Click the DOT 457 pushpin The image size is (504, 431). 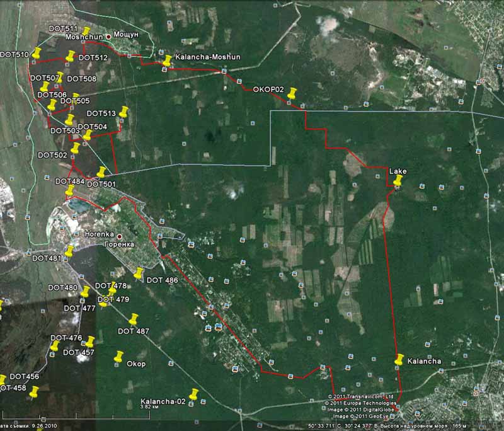pos(90,342)
